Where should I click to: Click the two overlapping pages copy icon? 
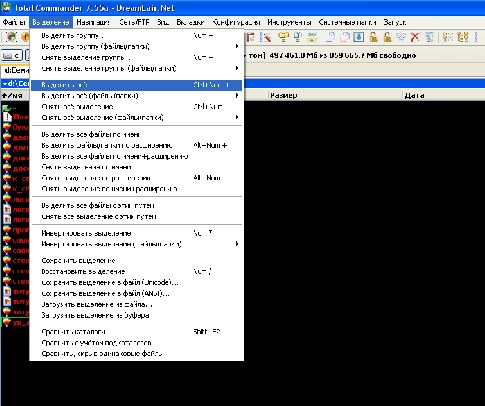(345, 37)
